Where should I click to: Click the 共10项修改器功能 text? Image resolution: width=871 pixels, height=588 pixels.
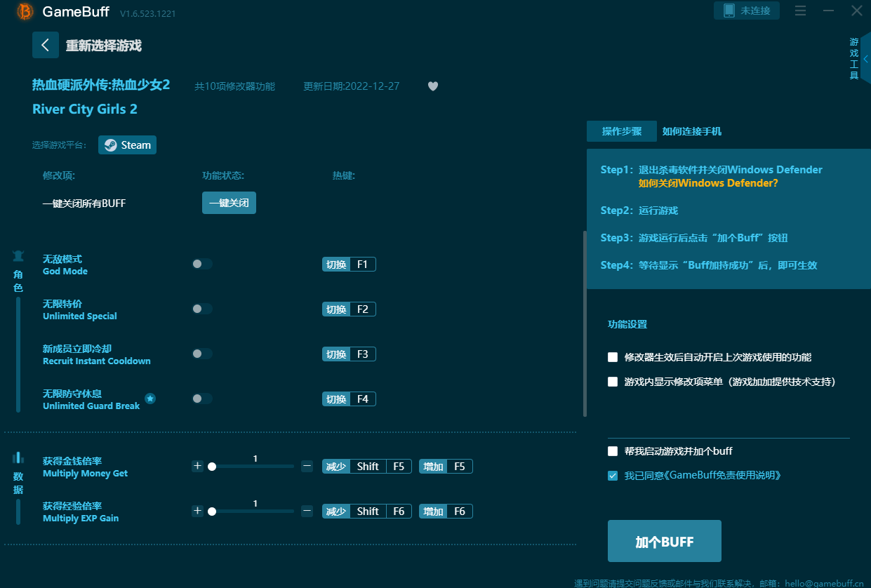234,86
